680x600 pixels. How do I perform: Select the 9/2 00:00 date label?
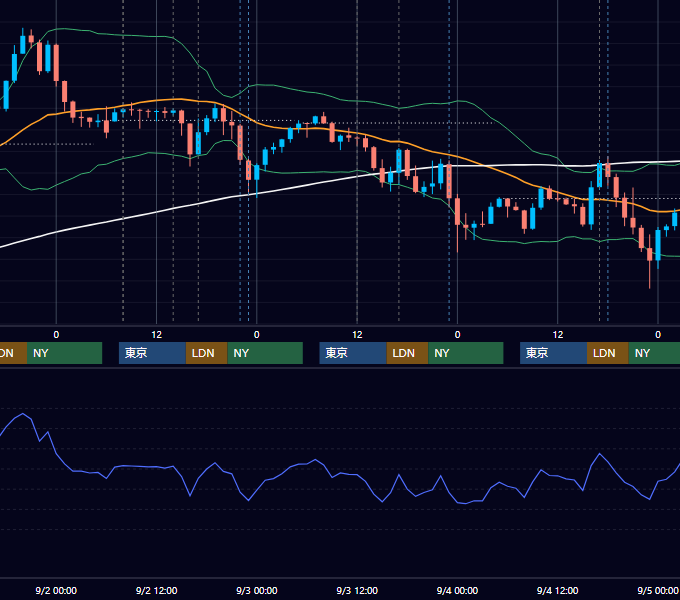pos(56,590)
